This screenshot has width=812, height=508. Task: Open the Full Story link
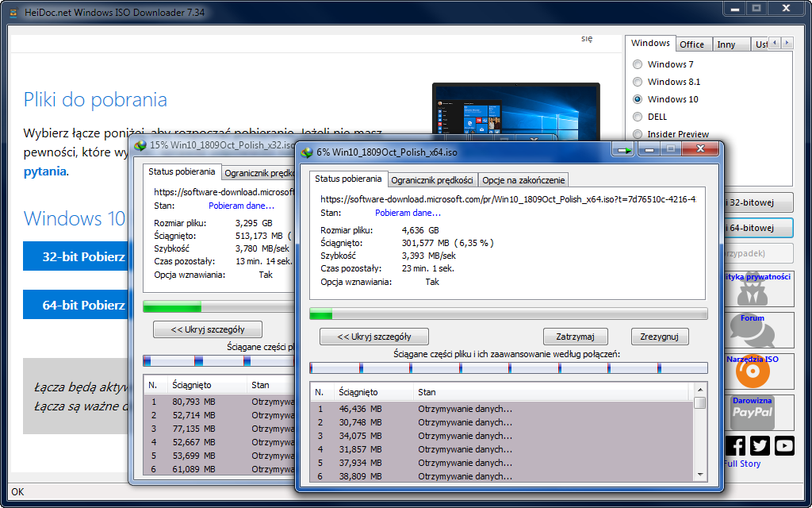click(x=742, y=464)
